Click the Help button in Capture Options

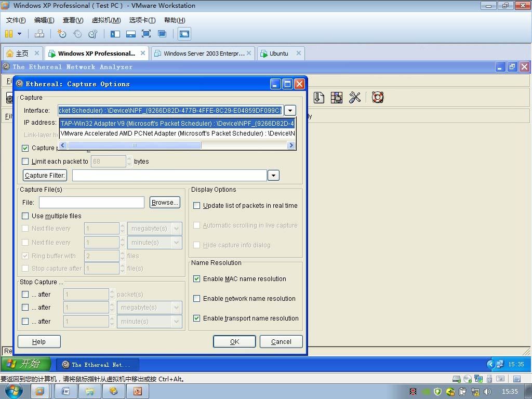[39, 342]
